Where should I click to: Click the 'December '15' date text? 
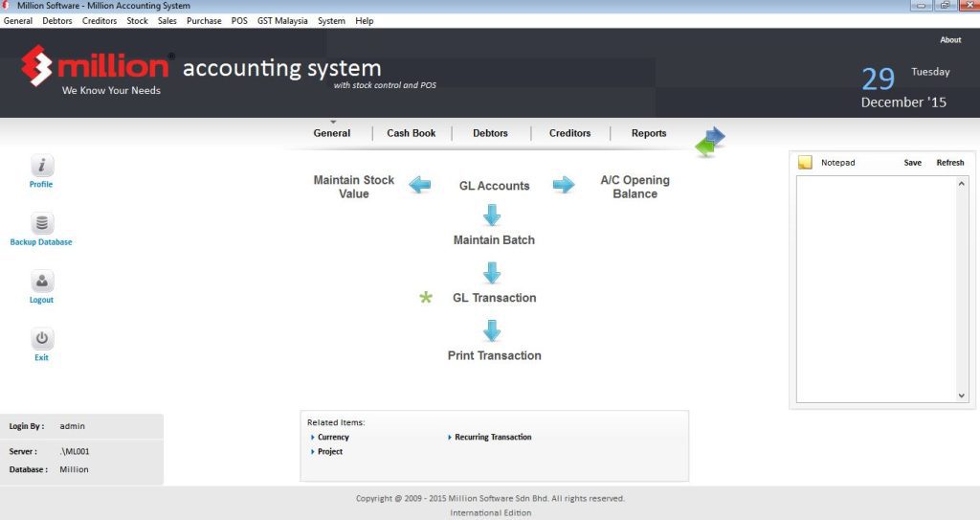pyautogui.click(x=903, y=102)
